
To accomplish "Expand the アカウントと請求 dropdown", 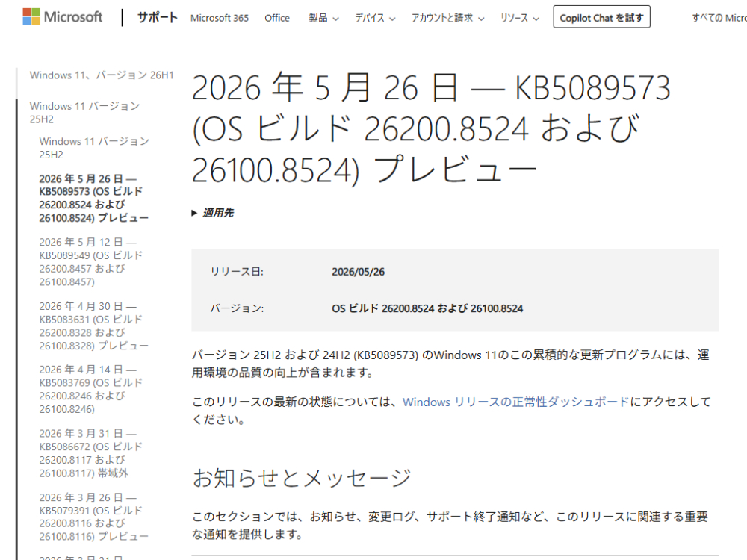I will coord(447,18).
